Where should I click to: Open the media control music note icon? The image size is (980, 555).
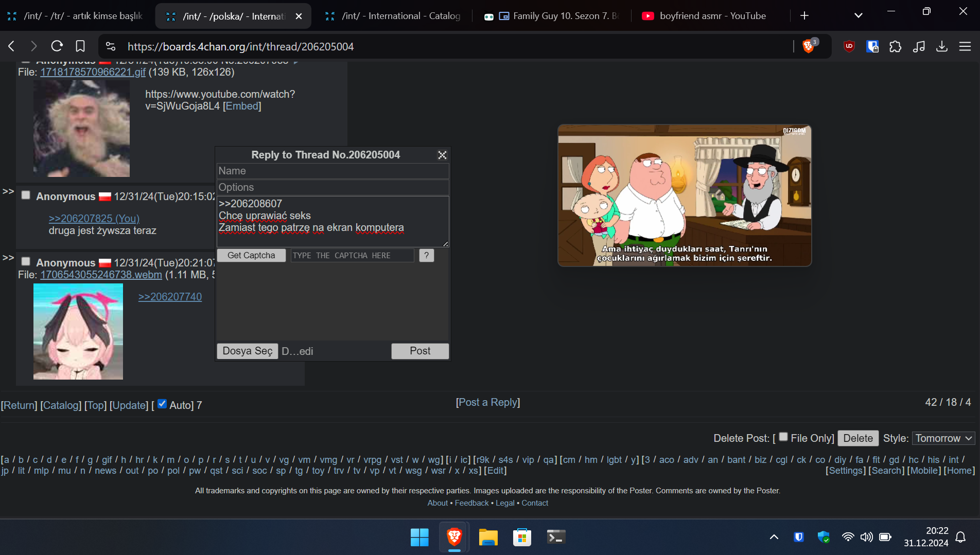[919, 46]
